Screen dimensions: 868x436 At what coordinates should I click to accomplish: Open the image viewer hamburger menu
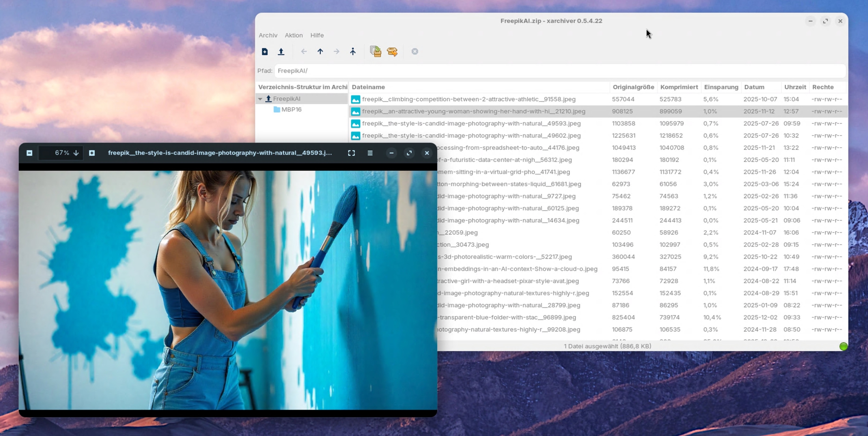click(370, 153)
